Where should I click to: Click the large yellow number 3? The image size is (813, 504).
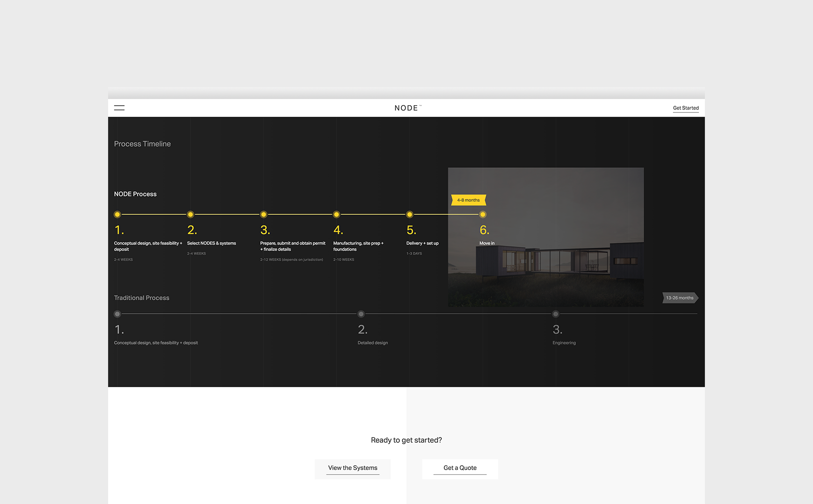coord(265,230)
